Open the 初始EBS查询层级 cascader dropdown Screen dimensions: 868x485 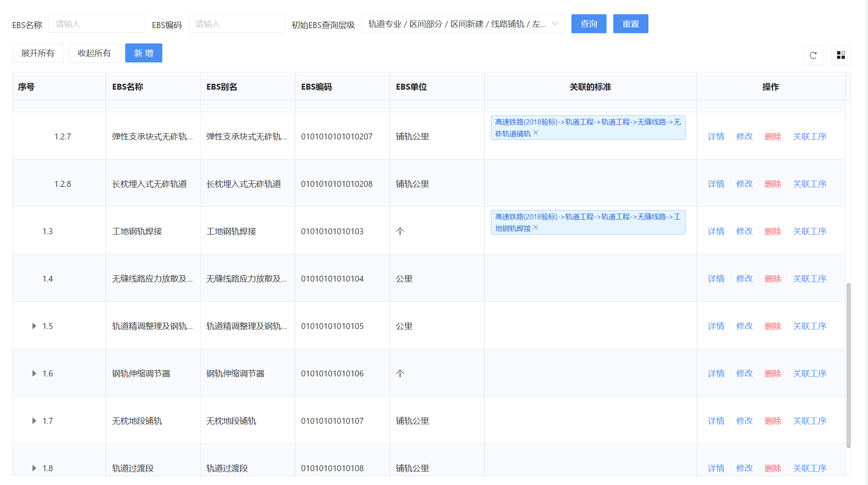(463, 24)
